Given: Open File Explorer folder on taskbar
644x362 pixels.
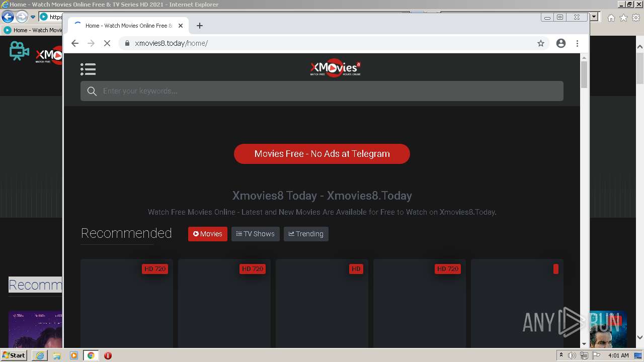Looking at the screenshot, I should (x=57, y=355).
